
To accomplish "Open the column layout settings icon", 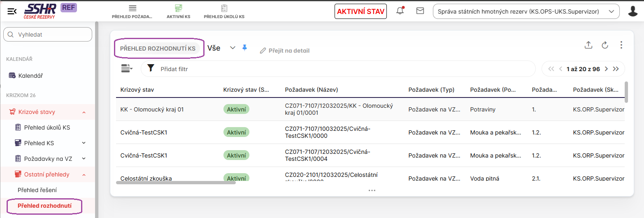I will click(x=127, y=69).
